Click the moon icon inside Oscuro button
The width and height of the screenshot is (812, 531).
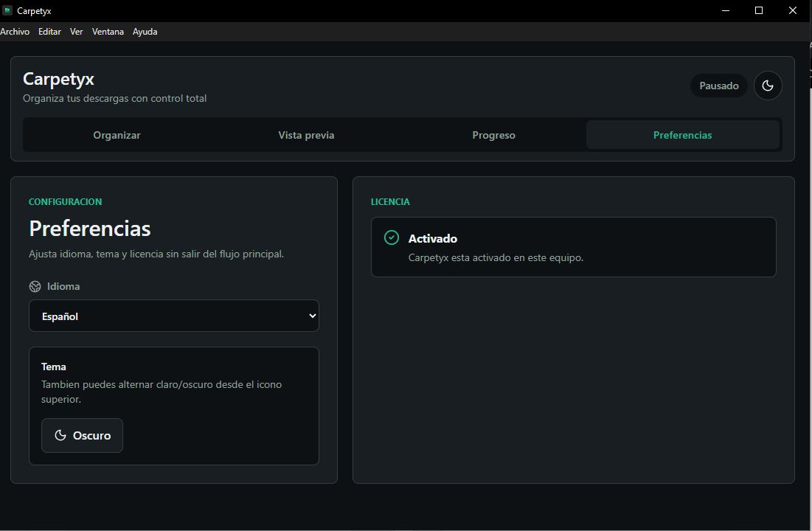[x=60, y=435]
